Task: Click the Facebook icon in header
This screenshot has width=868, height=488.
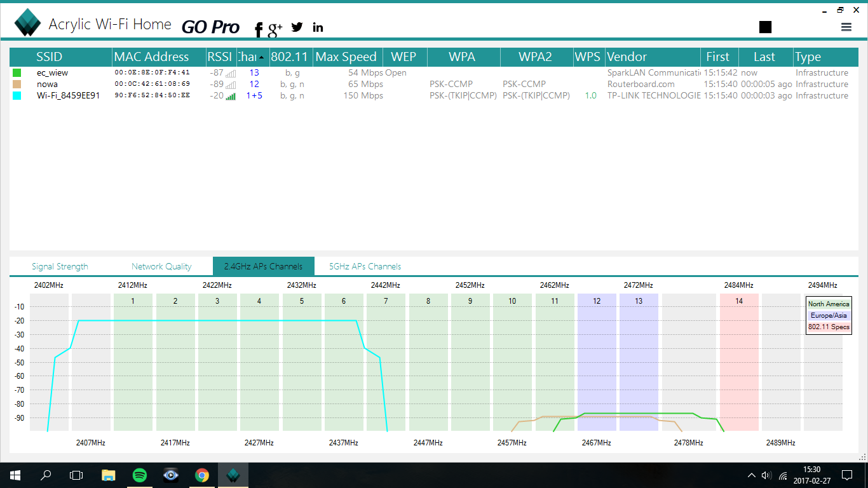Action: pos(259,29)
